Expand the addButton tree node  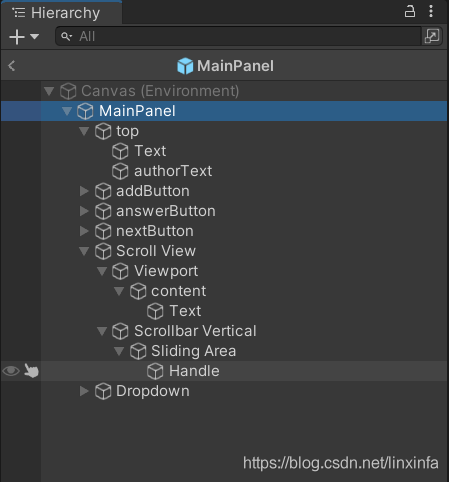[x=84, y=191]
